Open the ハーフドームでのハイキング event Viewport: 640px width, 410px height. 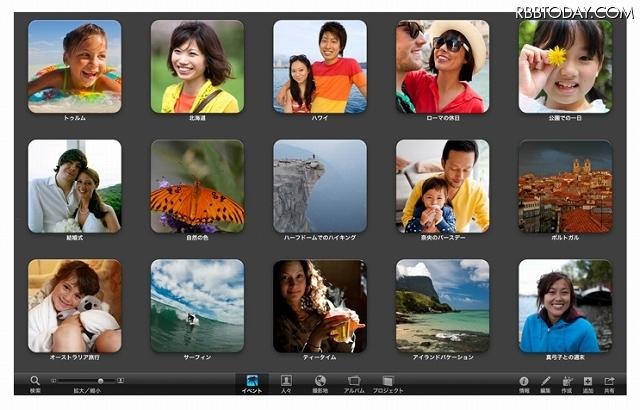click(320, 186)
